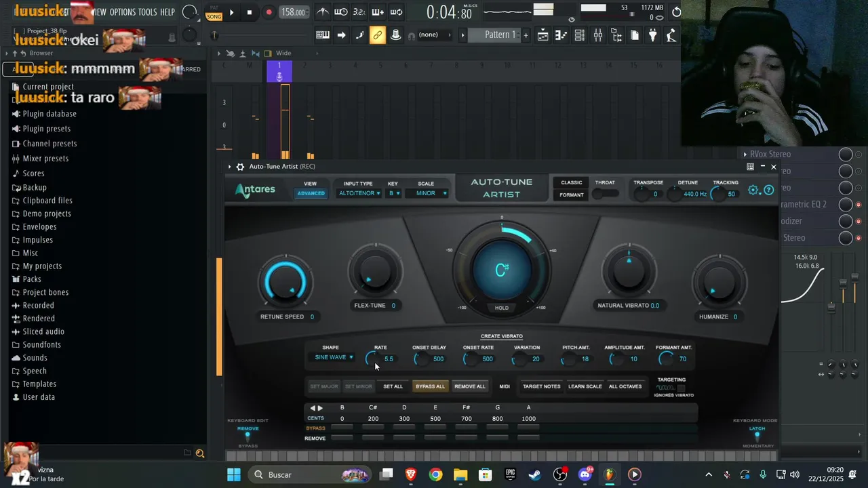Open the SCALE dropdown showing Minor

pos(428,193)
